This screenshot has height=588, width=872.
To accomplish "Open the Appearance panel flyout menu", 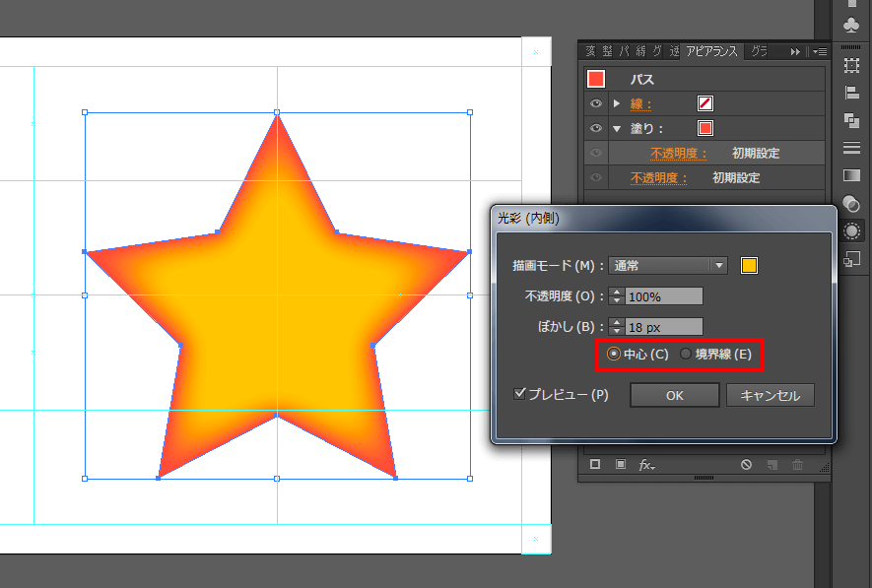I will 820,51.
